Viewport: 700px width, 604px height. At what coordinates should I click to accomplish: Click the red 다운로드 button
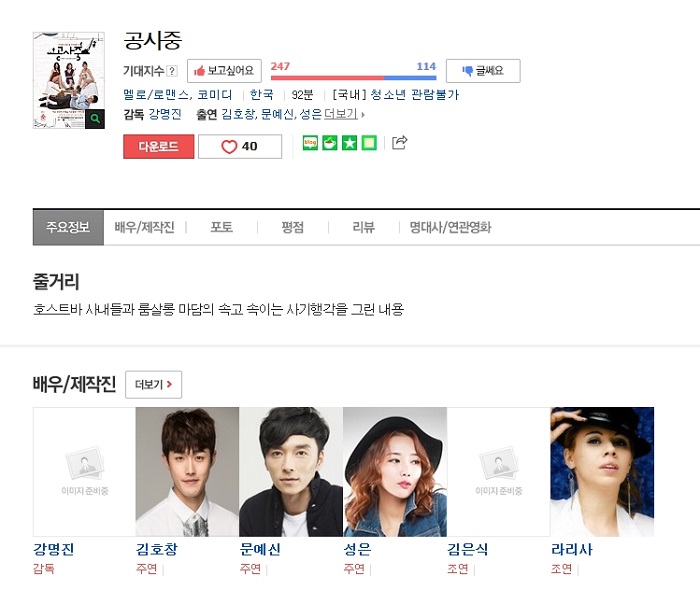[158, 146]
